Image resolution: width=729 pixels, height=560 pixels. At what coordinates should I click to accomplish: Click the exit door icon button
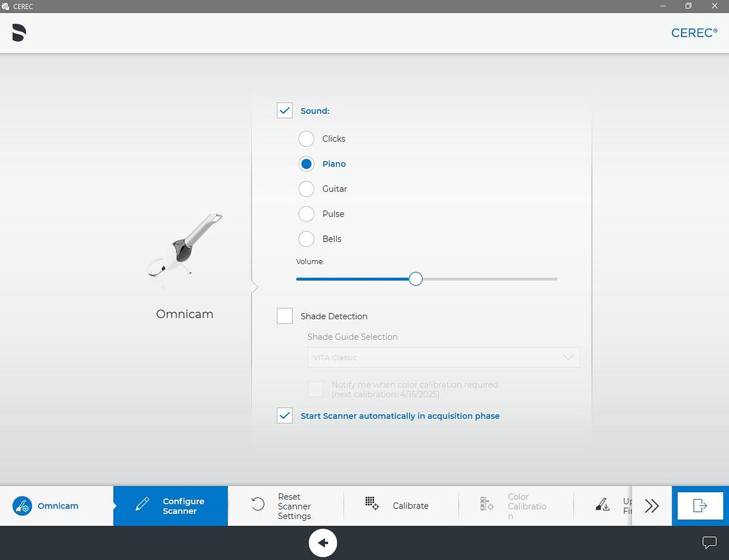[700, 506]
